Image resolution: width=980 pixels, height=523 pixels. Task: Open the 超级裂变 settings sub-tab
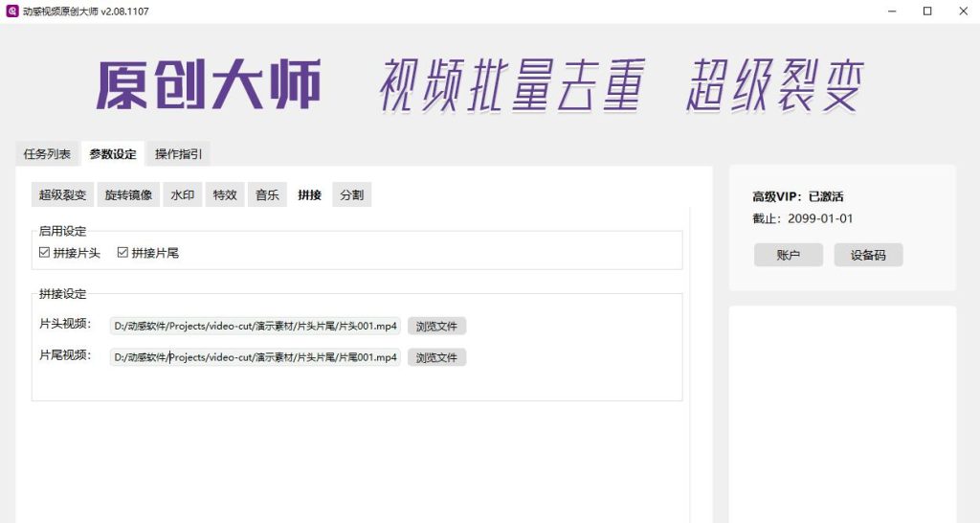coord(62,195)
